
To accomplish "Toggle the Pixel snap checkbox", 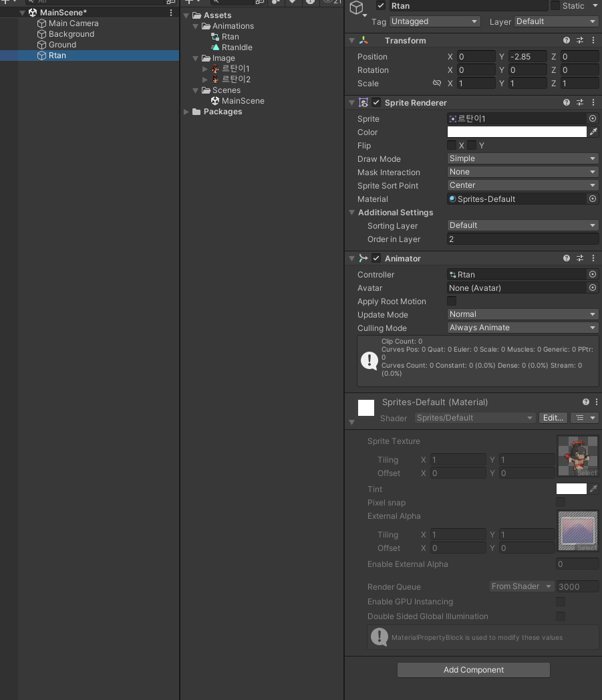I will (x=561, y=502).
